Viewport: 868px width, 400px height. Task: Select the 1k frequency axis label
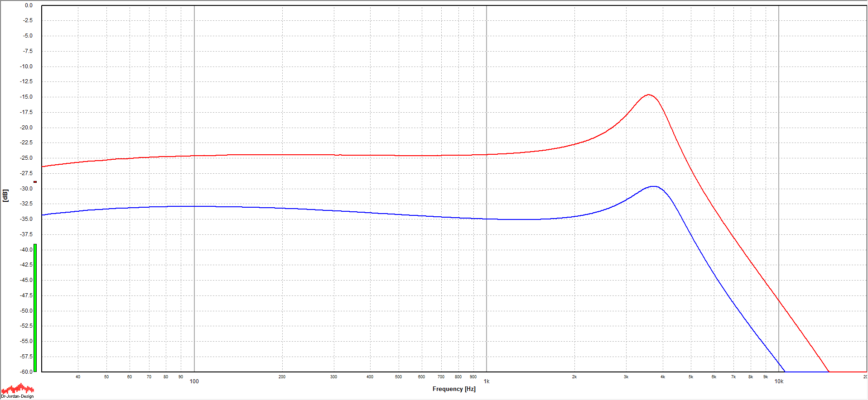pos(486,381)
